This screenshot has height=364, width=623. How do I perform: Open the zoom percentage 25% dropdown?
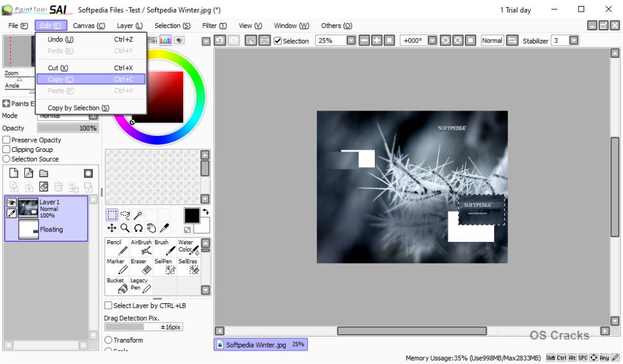351,41
